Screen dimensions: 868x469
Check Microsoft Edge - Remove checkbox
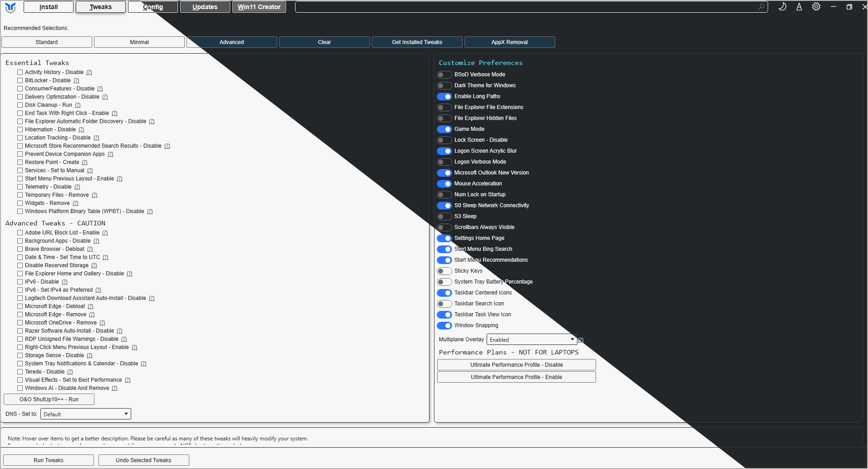point(20,314)
